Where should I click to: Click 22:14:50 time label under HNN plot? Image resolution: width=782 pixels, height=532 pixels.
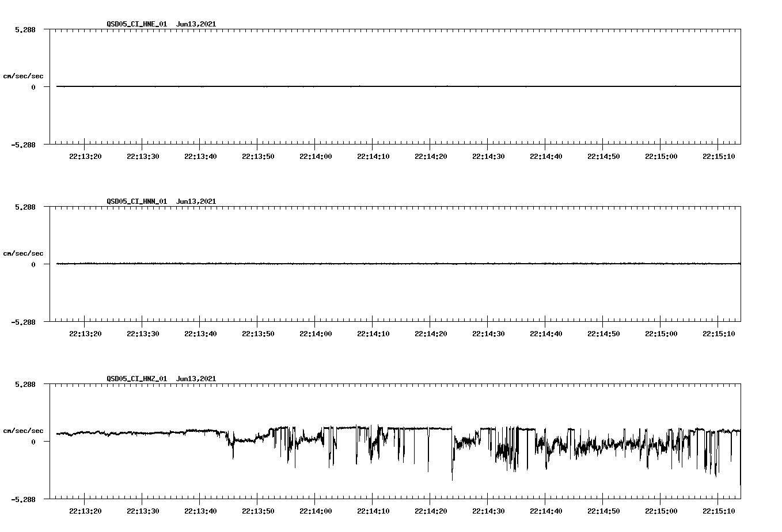click(x=603, y=334)
